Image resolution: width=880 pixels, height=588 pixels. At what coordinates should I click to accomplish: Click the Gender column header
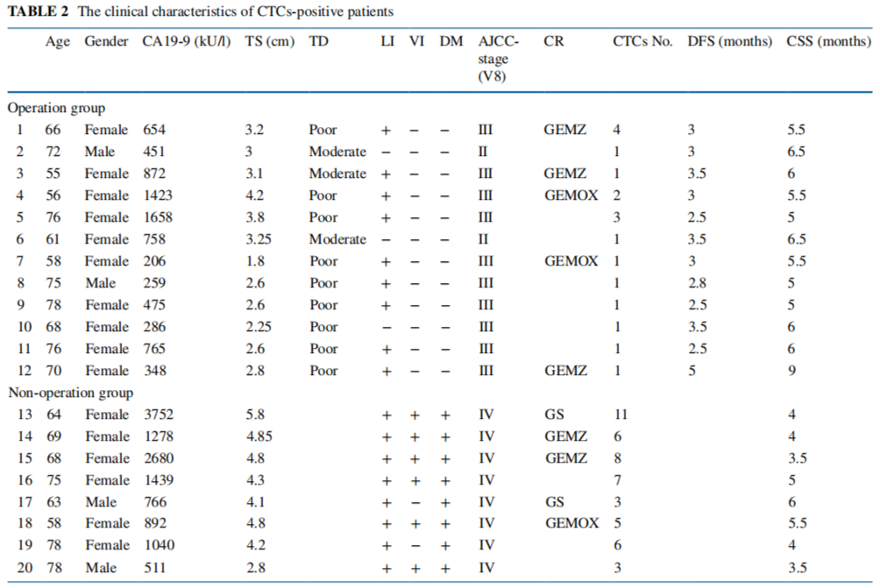coord(106,41)
